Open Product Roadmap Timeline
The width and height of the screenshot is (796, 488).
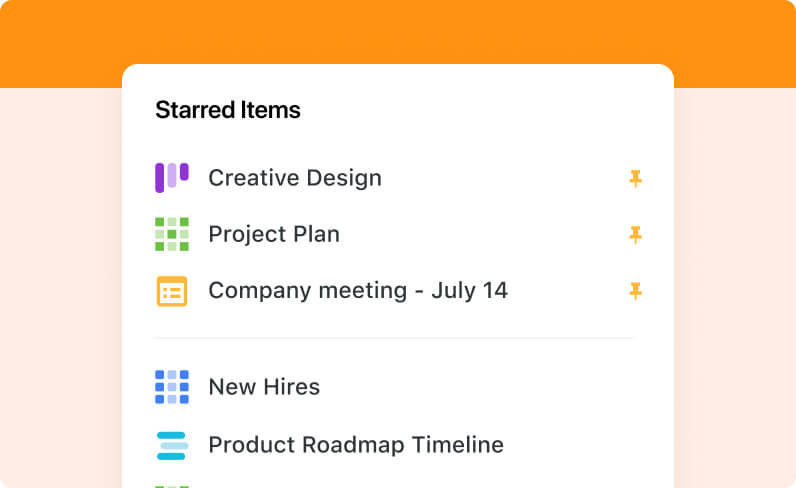[x=355, y=444]
